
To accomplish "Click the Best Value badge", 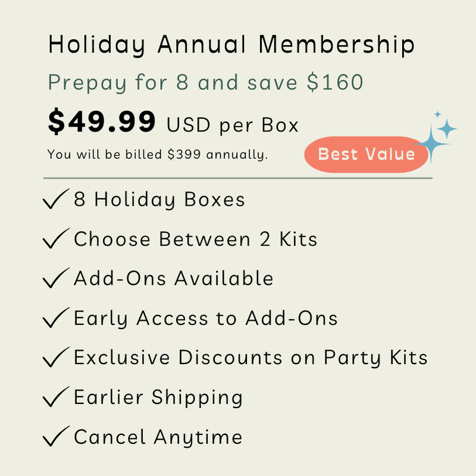I will 366,154.
